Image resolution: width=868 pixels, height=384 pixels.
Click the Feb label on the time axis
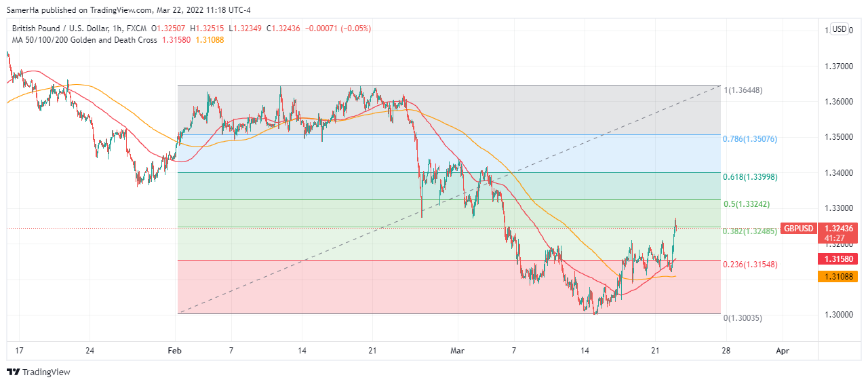[x=175, y=351]
